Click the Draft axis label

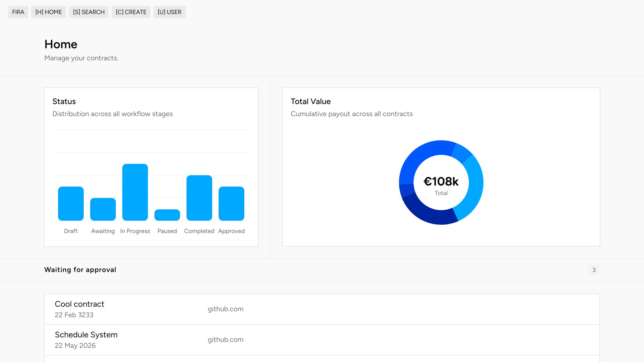point(71,231)
